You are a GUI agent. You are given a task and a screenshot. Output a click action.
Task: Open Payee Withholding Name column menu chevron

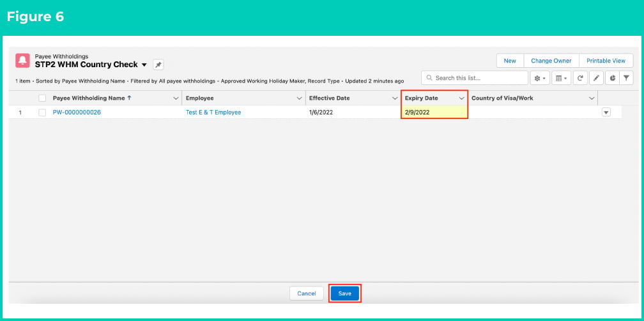(176, 98)
